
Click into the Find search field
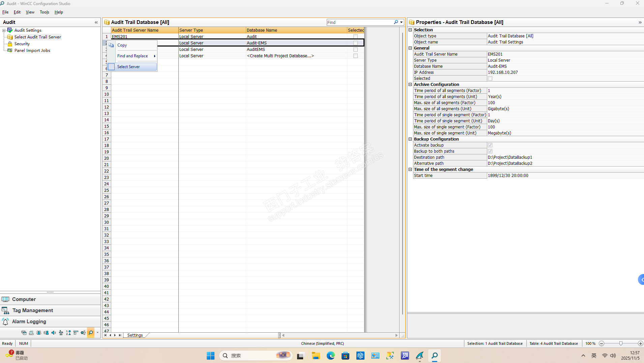click(359, 22)
